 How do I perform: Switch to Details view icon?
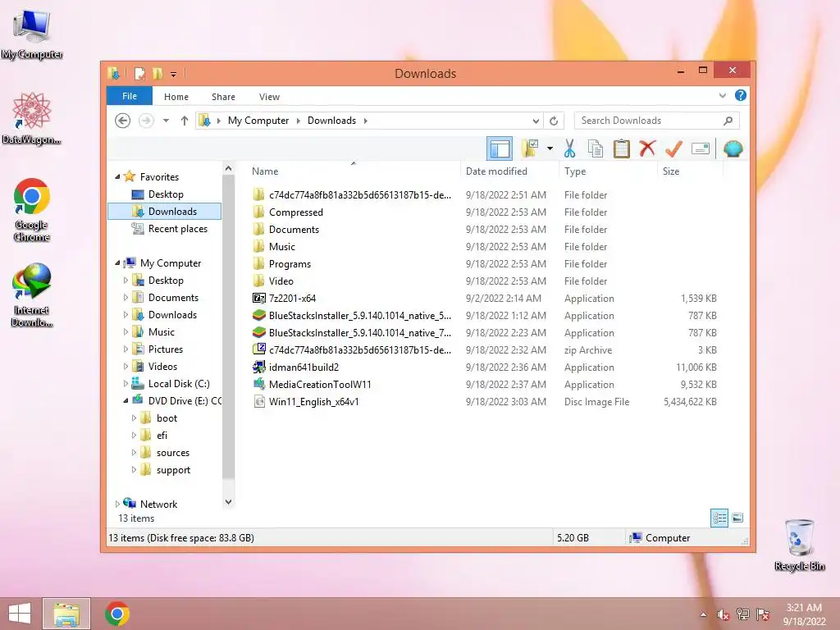(719, 518)
